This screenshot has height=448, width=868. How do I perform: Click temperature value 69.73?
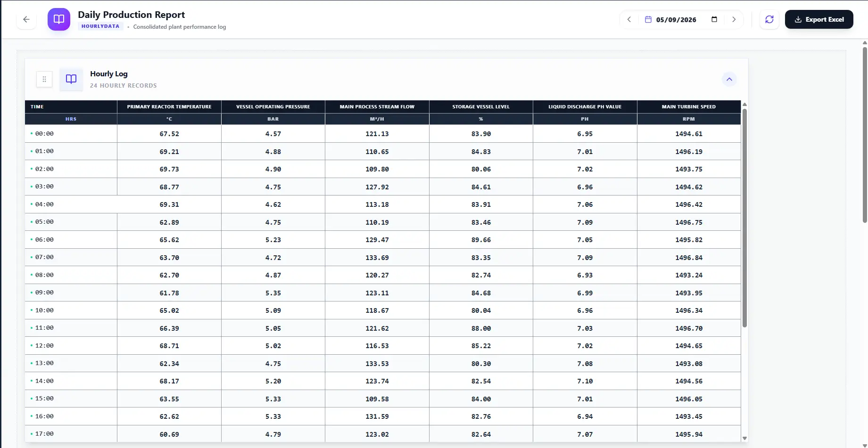point(169,169)
